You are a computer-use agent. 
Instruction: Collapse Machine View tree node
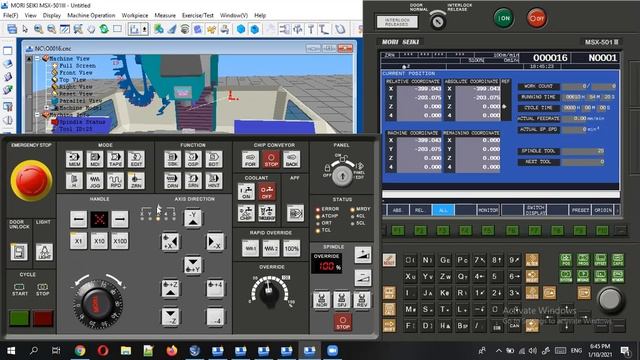click(x=38, y=58)
